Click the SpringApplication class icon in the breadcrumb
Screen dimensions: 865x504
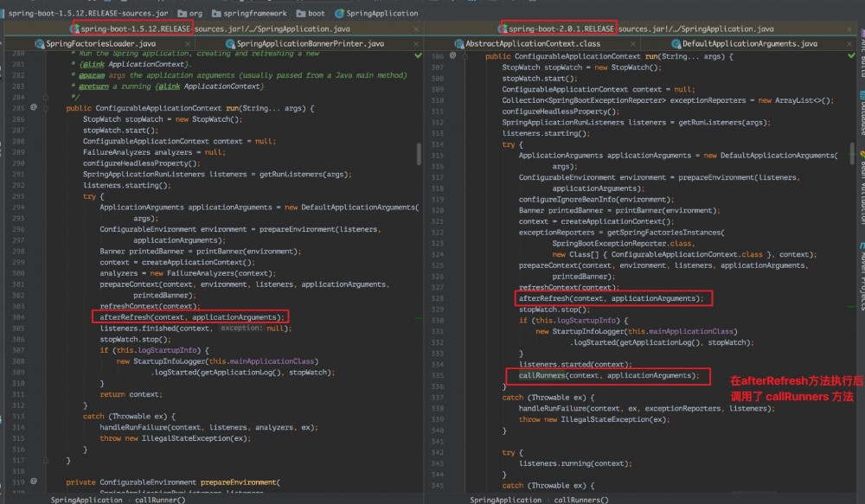pyautogui.click(x=339, y=13)
